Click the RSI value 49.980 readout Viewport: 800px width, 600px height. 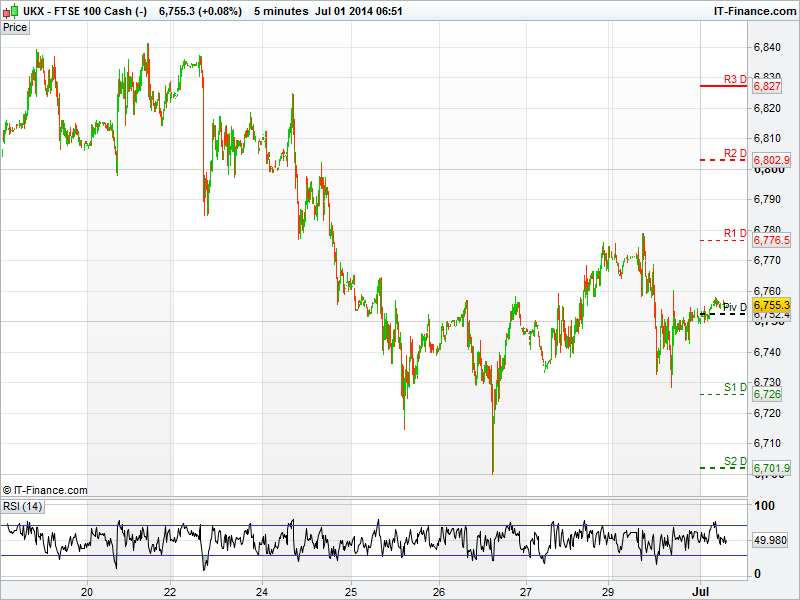771,540
